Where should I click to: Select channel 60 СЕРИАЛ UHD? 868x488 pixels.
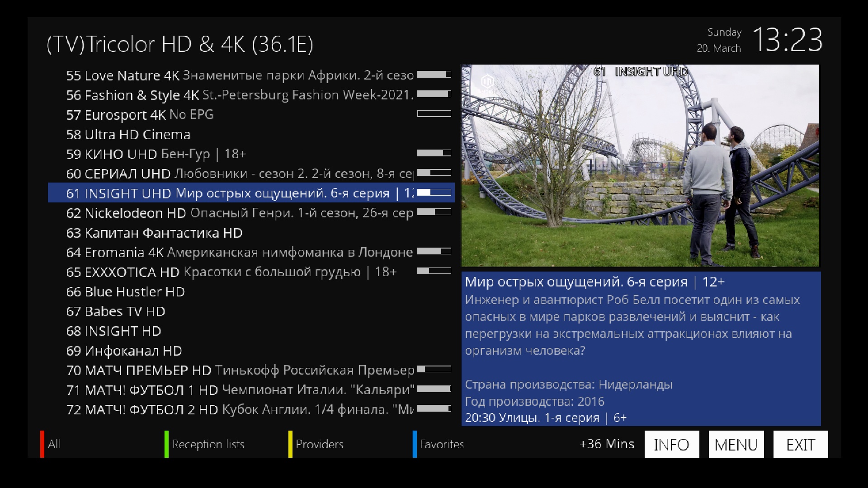coord(251,174)
